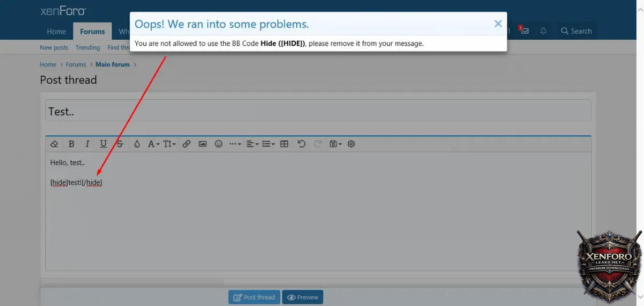Click the Post thread button

[x=254, y=297]
